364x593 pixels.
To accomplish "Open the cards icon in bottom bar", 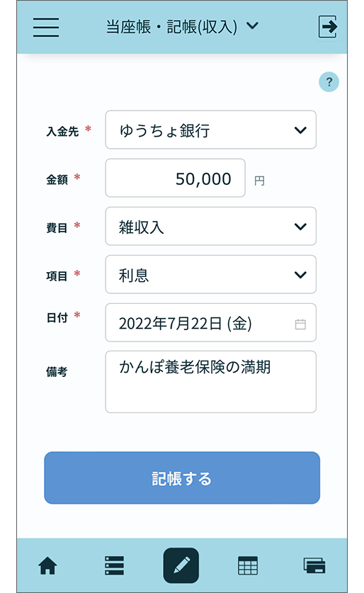I will [x=314, y=566].
